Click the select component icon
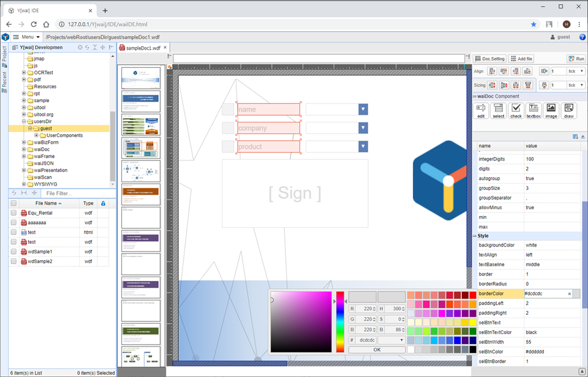Viewport: 588px width, 377px height. point(499,110)
